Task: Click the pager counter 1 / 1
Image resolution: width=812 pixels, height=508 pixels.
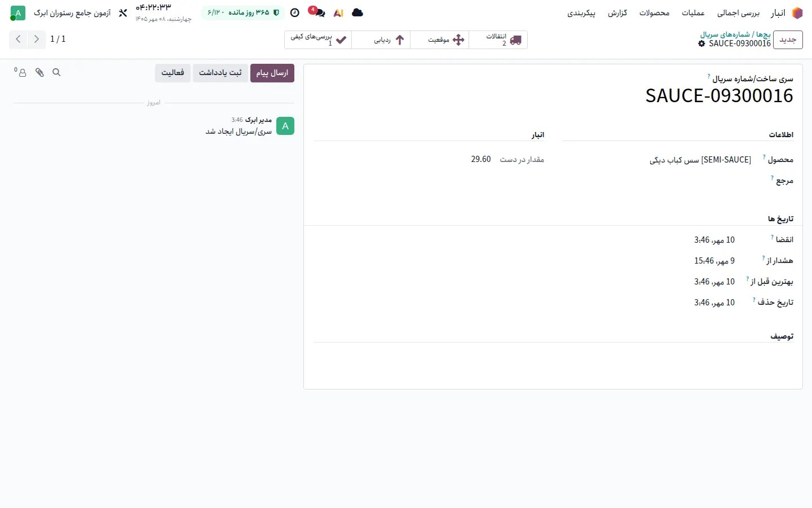Action: coord(58,39)
